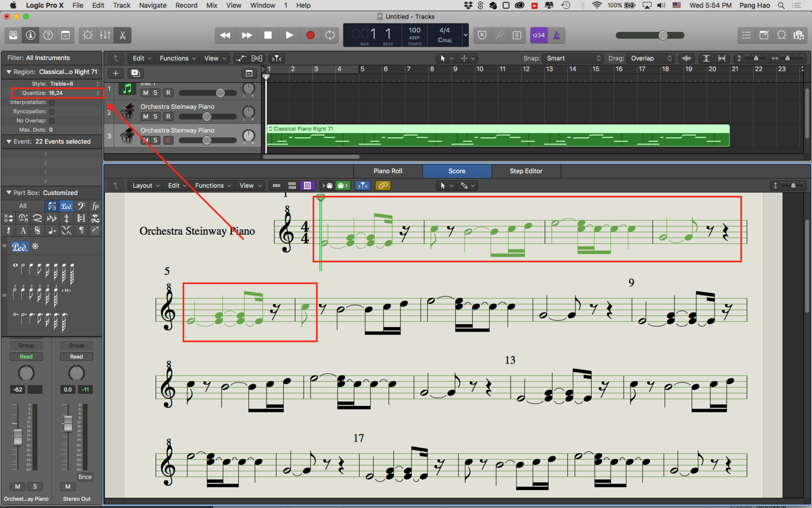Image resolution: width=812 pixels, height=508 pixels.
Task: Toggle the metronome click icon
Action: 557,35
